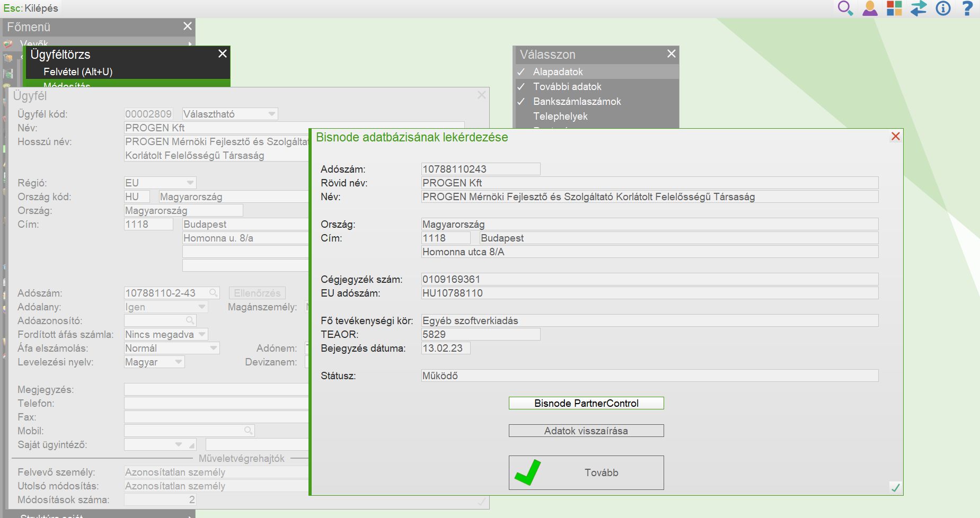Click the Felvevő személy field
The height and width of the screenshot is (518, 980).
[x=216, y=472]
